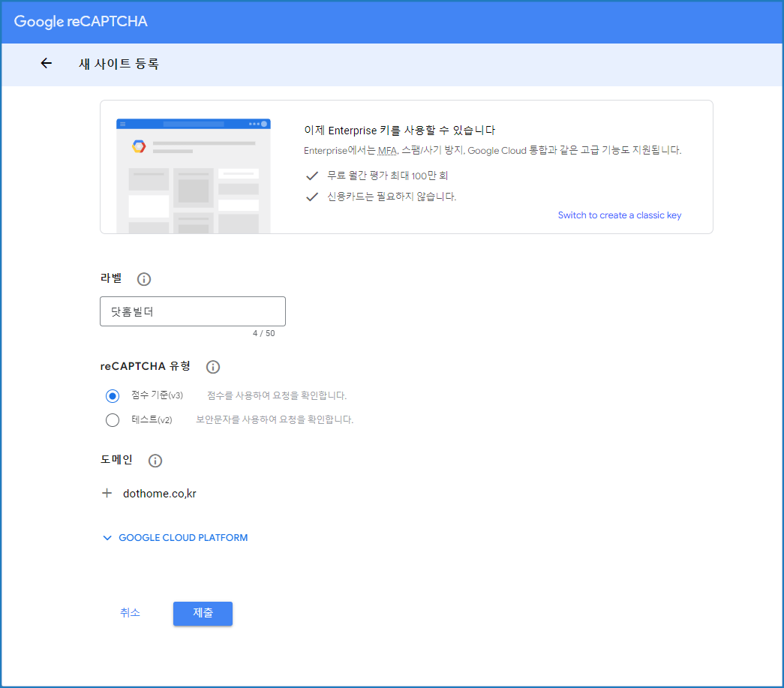The image size is (784, 688).
Task: Select the 점수 기준(v3) radio button
Action: tap(113, 395)
